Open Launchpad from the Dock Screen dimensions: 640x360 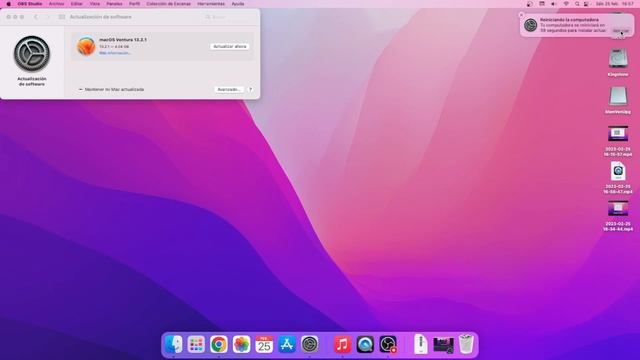click(196, 344)
